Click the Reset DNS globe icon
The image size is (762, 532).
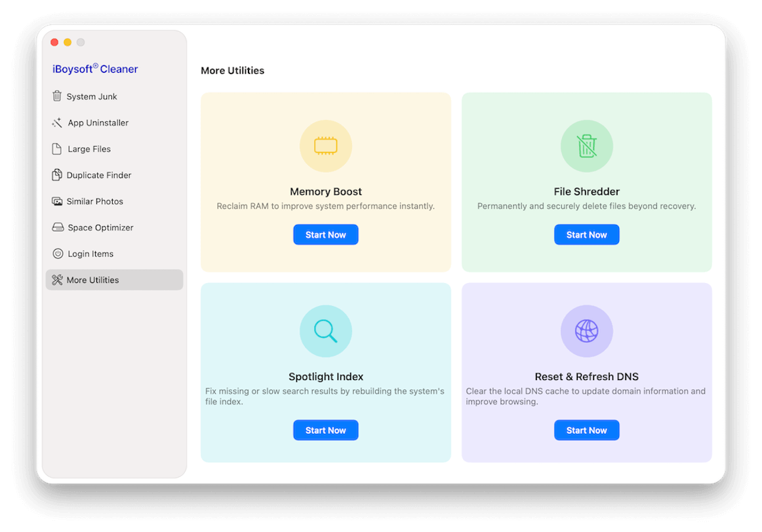[x=586, y=331]
